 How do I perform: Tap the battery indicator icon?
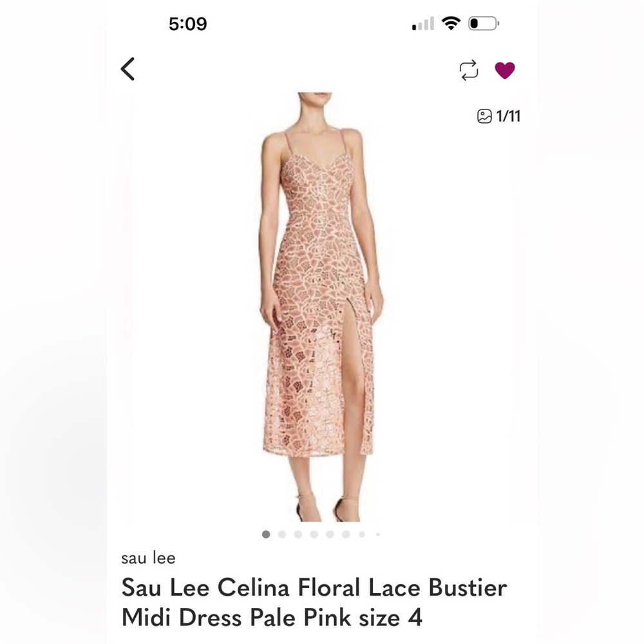(x=485, y=22)
